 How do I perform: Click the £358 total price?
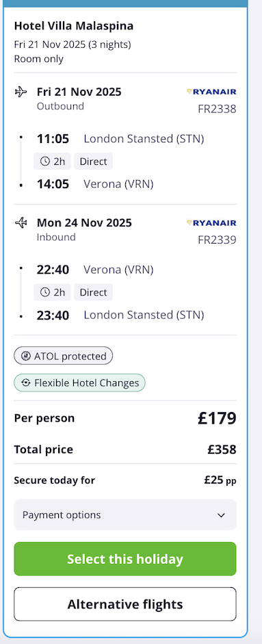pyautogui.click(x=222, y=450)
